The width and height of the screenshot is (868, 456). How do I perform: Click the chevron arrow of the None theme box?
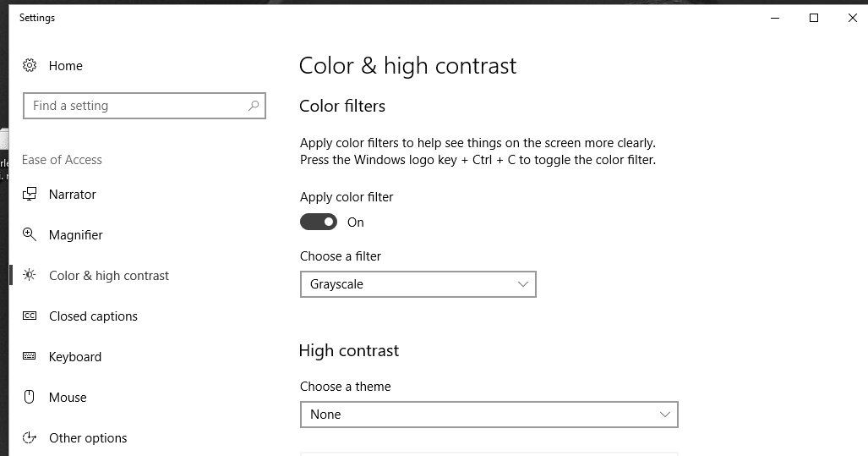(x=665, y=415)
